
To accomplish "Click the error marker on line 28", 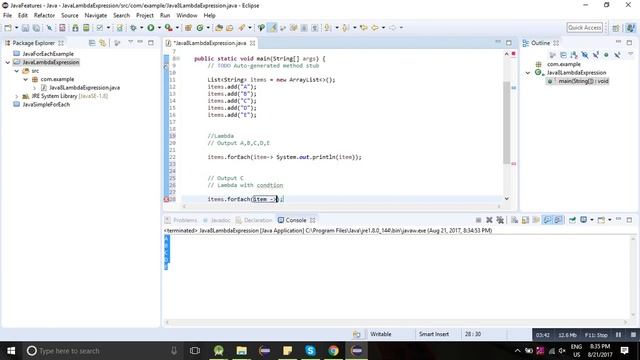I will click(x=167, y=199).
